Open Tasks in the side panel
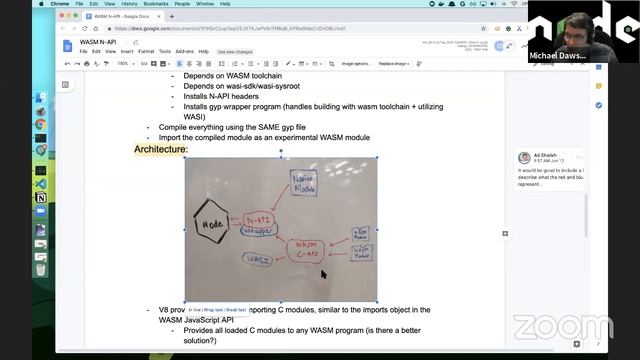Image resolution: width=640 pixels, height=360 pixels. (x=598, y=105)
